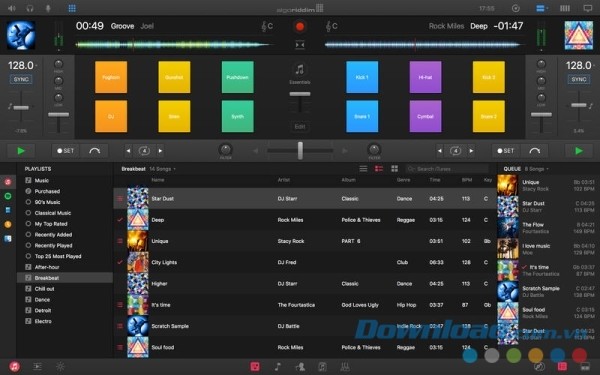This screenshot has height=375, width=600.
Task: Toggle SYNC on the left deck
Action: pos(21,80)
